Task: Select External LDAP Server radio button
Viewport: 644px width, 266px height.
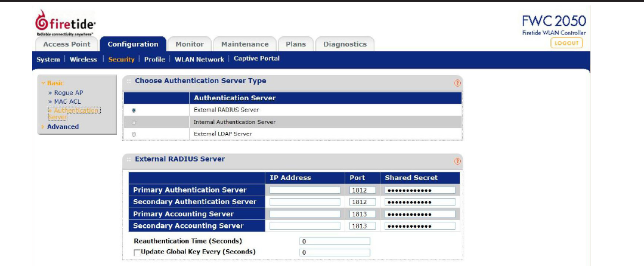Action: (134, 134)
